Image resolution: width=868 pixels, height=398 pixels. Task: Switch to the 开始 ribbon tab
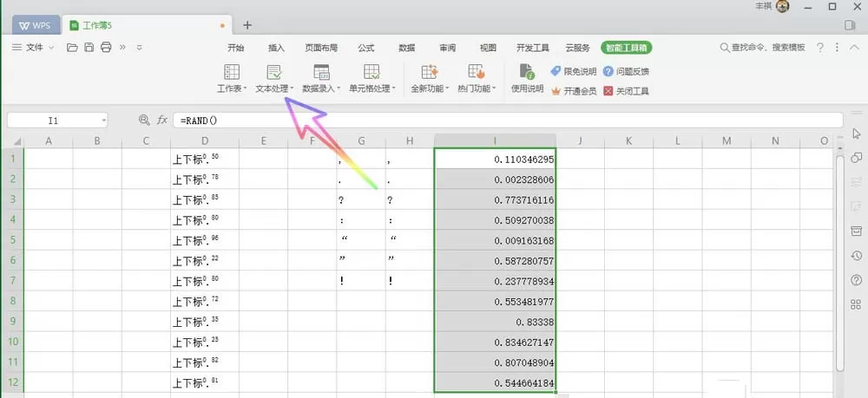[236, 48]
